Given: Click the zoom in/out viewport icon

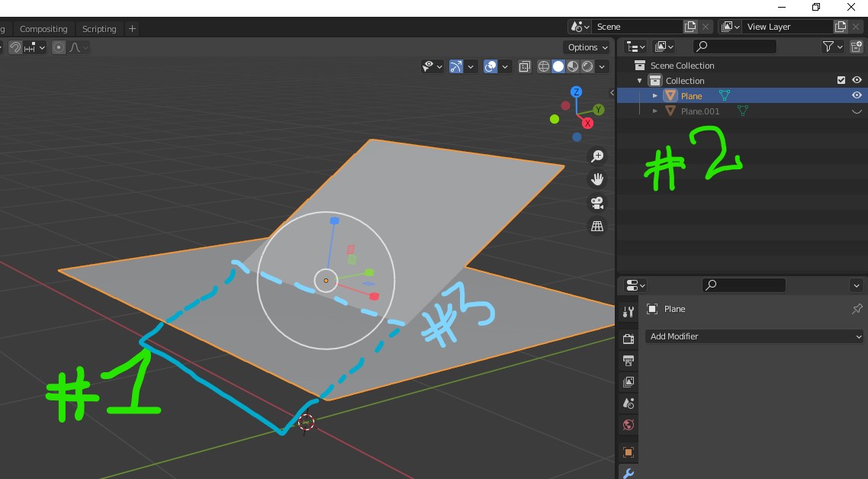Looking at the screenshot, I should [x=597, y=156].
